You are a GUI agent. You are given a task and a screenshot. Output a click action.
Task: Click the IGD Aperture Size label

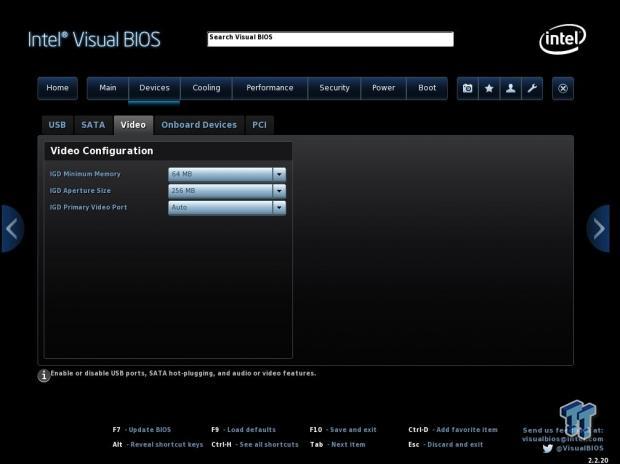tap(80, 191)
